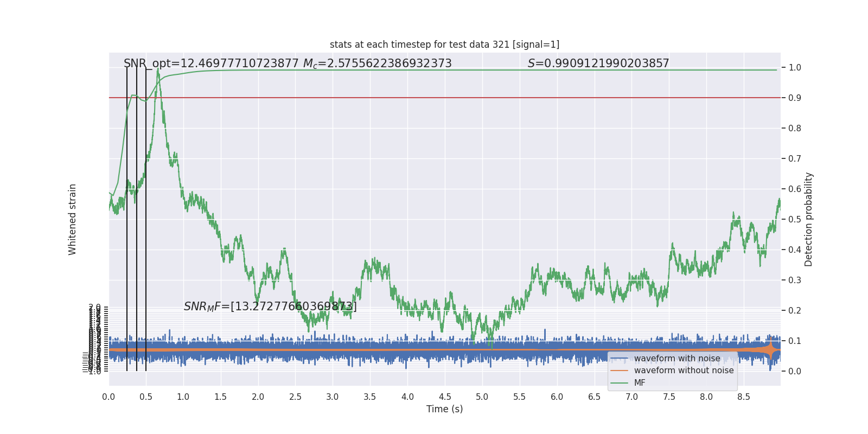
Task: Click the x-axis tick label 2.5
Action: point(296,397)
